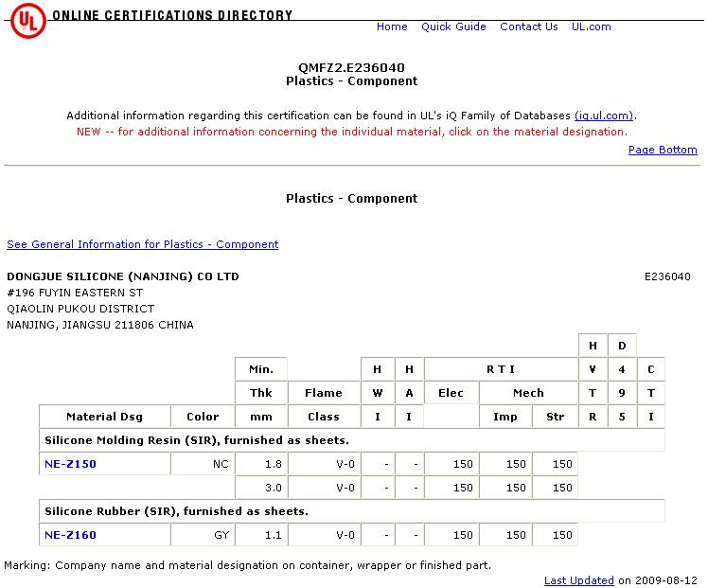Click the Min. header cell

[x=261, y=369]
